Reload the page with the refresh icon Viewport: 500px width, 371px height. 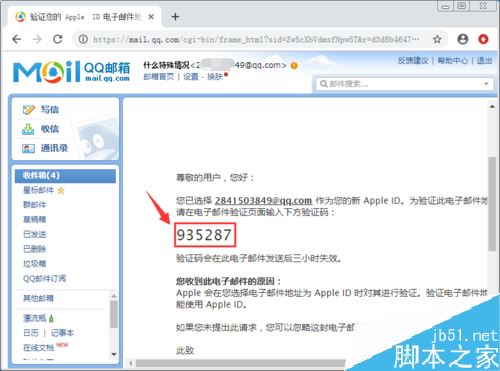point(58,39)
